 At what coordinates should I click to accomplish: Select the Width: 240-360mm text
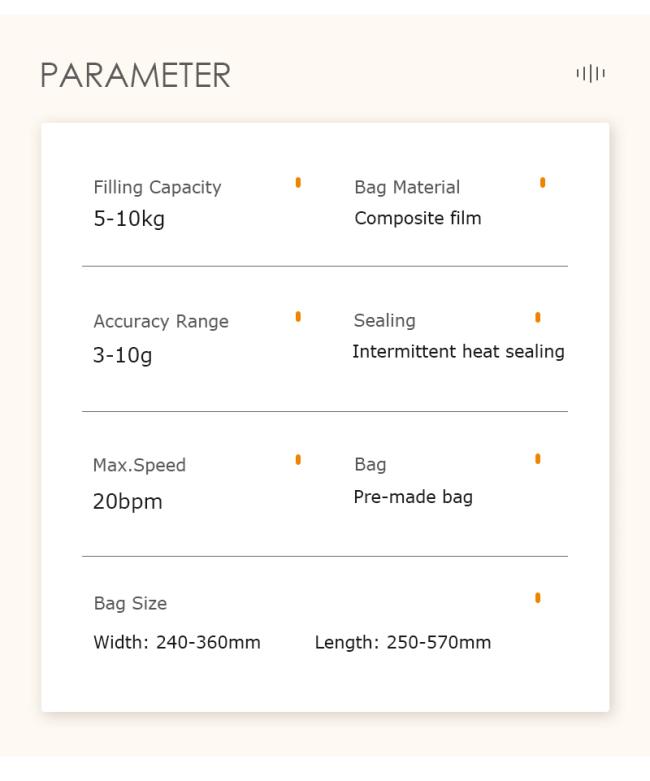tap(177, 643)
